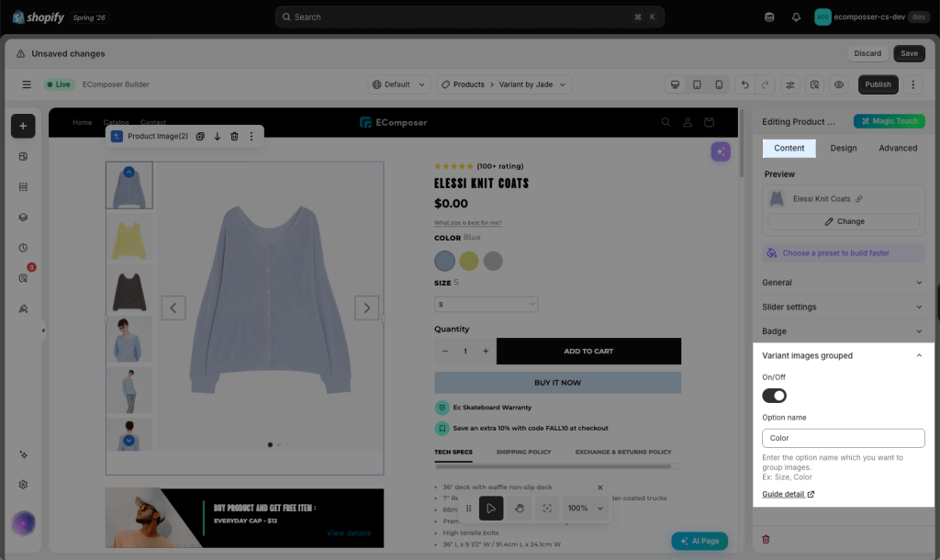Duplicate the Product Image element
940x560 pixels.
click(x=200, y=136)
